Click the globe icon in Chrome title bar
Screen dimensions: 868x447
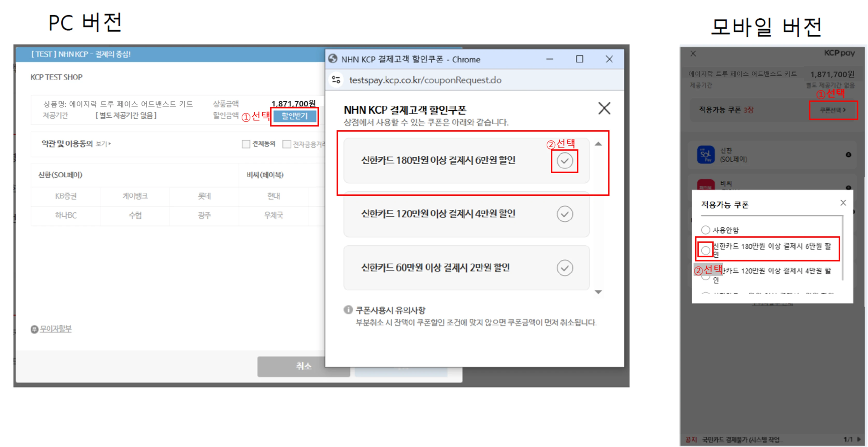tap(333, 59)
